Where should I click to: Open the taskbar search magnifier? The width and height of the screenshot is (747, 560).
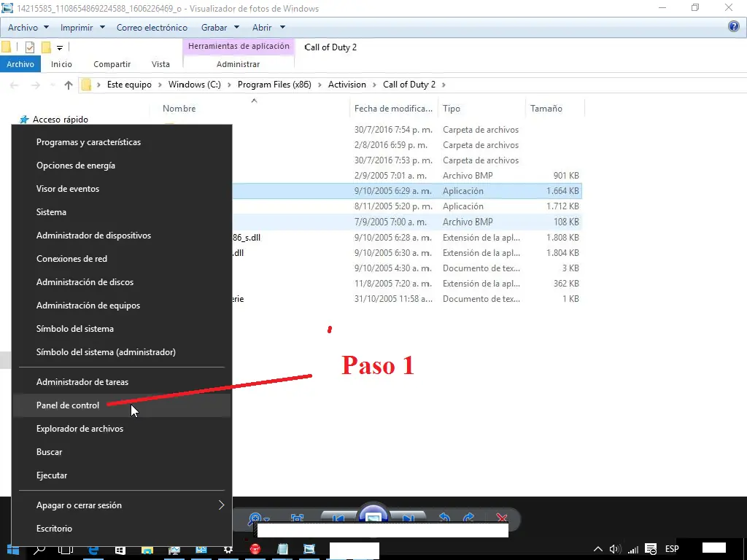pyautogui.click(x=40, y=550)
